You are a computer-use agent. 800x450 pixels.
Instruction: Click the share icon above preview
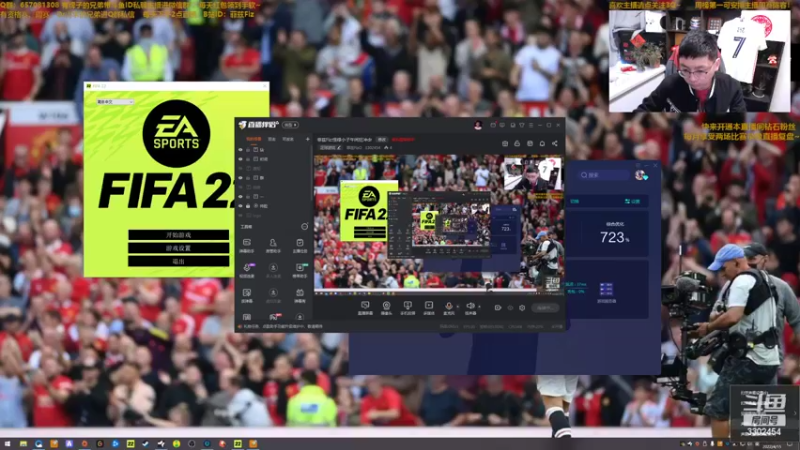(555, 144)
